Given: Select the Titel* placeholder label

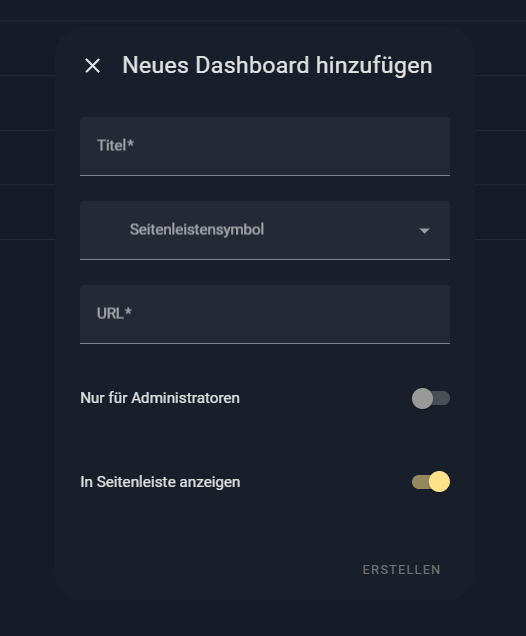Looking at the screenshot, I should pyautogui.click(x=115, y=145).
